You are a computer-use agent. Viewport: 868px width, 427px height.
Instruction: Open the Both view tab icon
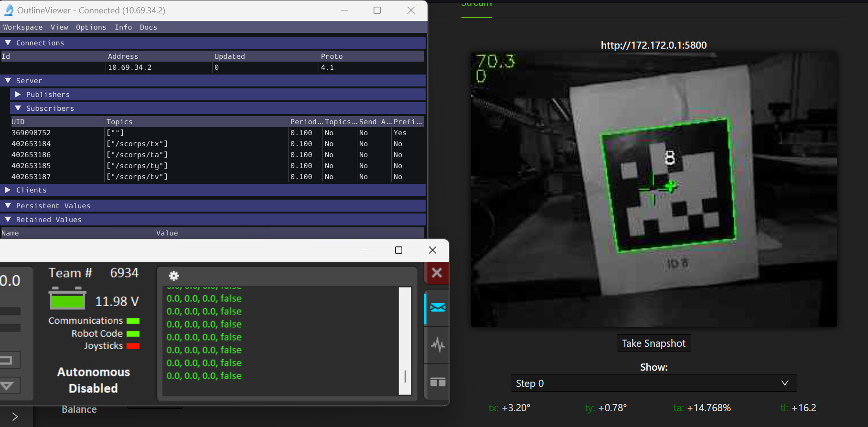pyautogui.click(x=438, y=382)
